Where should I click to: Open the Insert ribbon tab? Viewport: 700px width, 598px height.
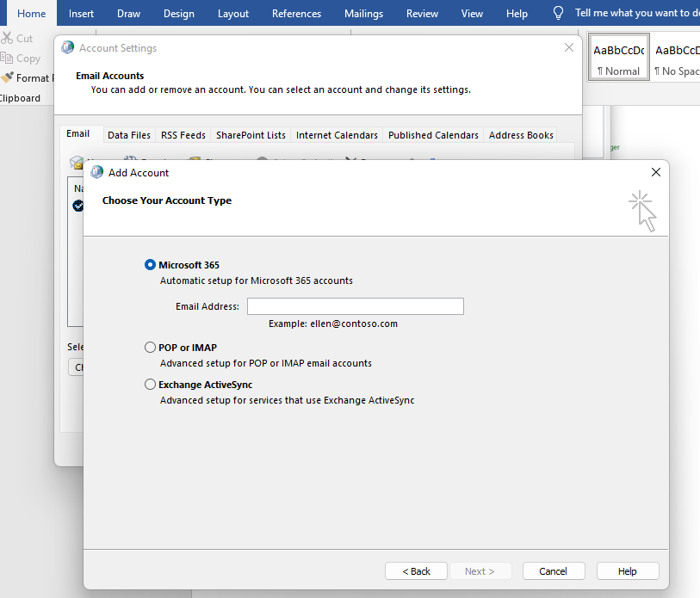[x=81, y=14]
